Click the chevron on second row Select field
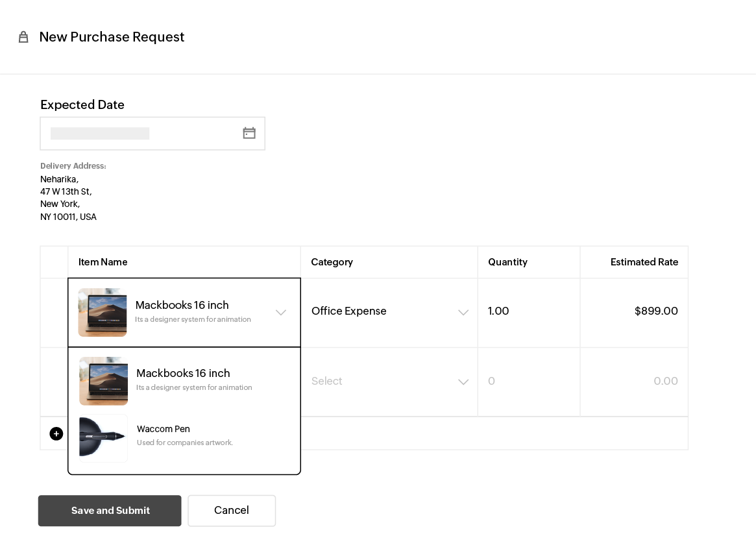 tap(463, 382)
